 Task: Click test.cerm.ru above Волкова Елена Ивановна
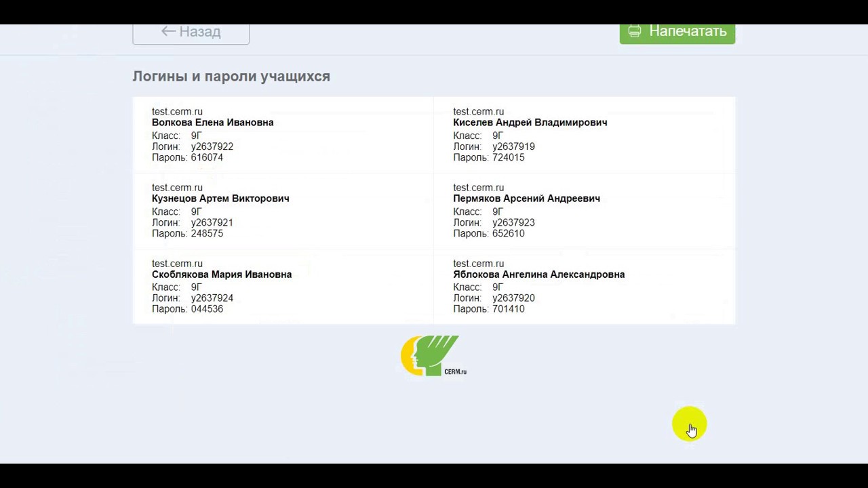[x=177, y=112]
